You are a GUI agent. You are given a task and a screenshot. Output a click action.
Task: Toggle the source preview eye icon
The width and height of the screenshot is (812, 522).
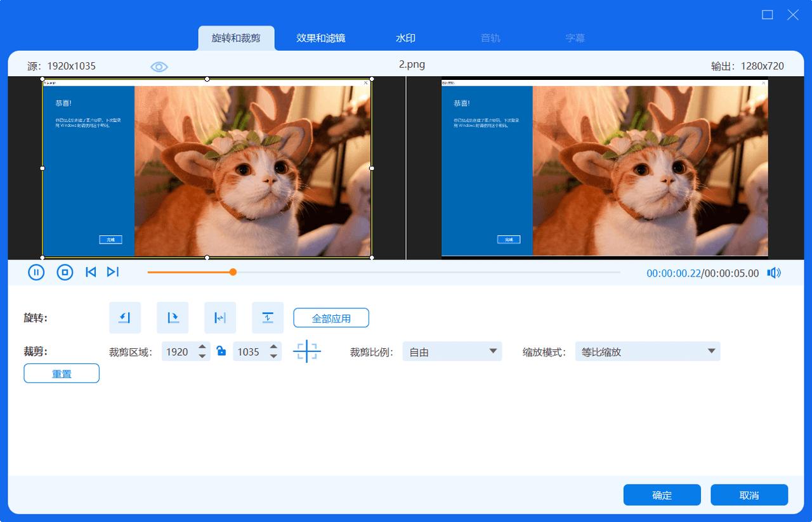159,66
